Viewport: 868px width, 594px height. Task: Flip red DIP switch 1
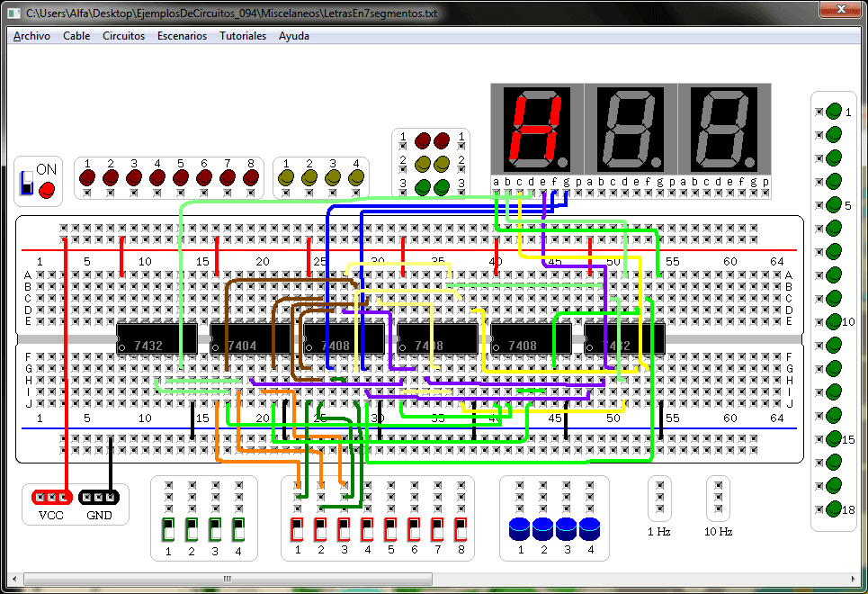pyautogui.click(x=298, y=529)
